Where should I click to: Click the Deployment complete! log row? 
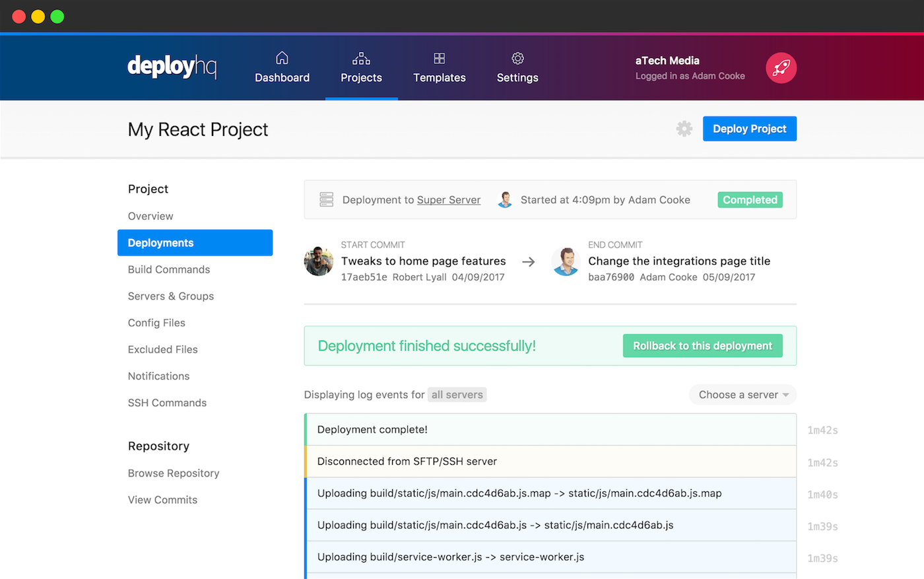click(550, 430)
